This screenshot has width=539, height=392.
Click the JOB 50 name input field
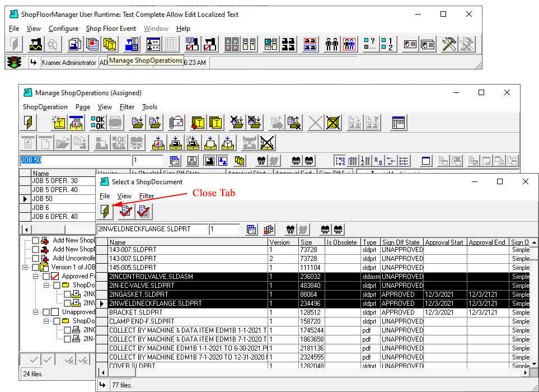coord(76,160)
